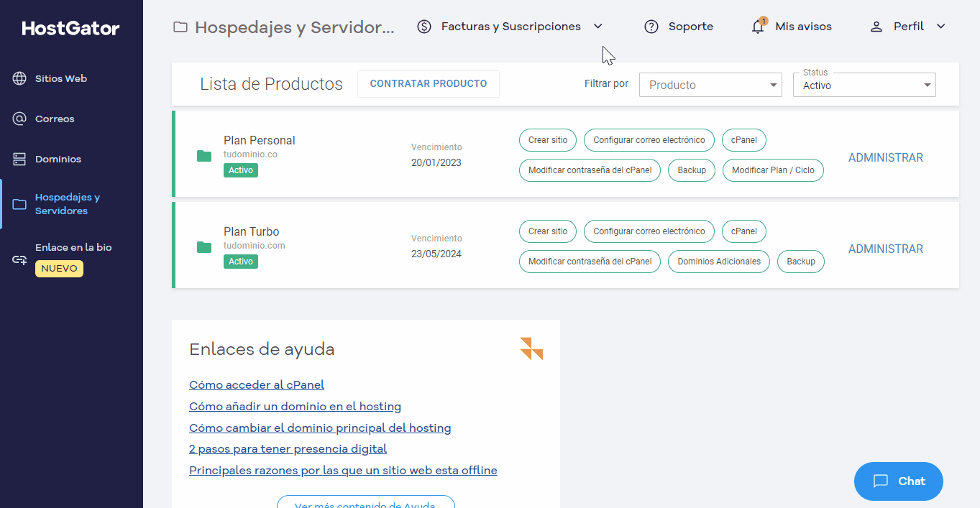Select Hospedajes y Servidores menu item
This screenshot has height=508, width=980.
pos(68,204)
